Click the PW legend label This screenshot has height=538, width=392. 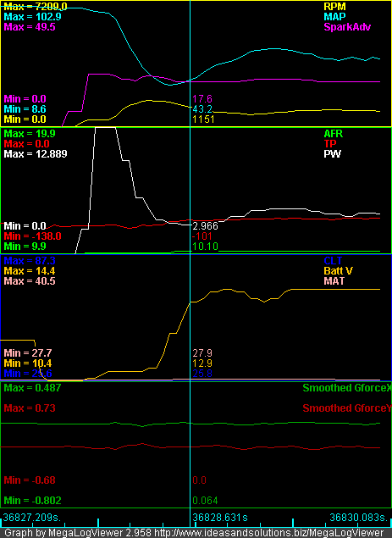332,154
